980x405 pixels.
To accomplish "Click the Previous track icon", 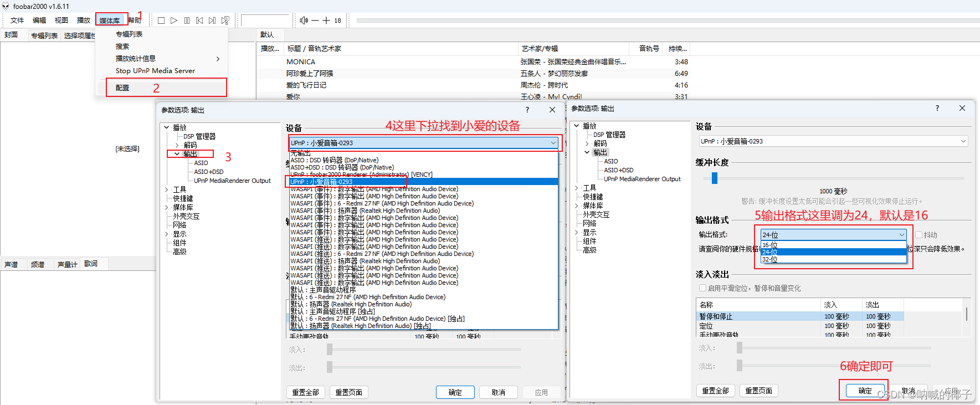I will (x=199, y=20).
